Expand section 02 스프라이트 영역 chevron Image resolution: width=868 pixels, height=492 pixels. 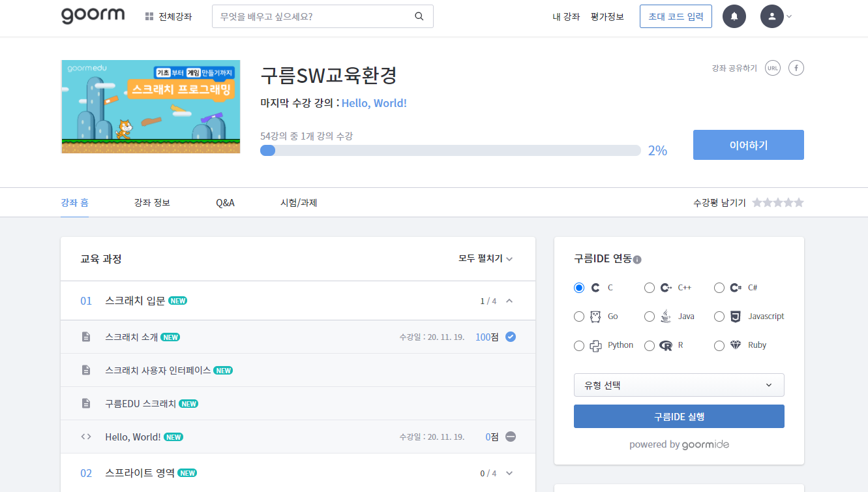pyautogui.click(x=509, y=473)
